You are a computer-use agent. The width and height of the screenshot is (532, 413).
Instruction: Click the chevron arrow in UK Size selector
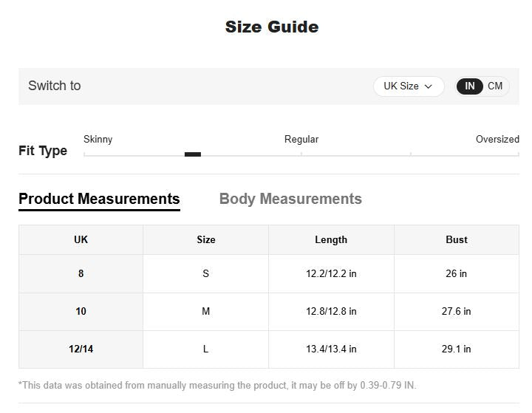[x=429, y=86]
